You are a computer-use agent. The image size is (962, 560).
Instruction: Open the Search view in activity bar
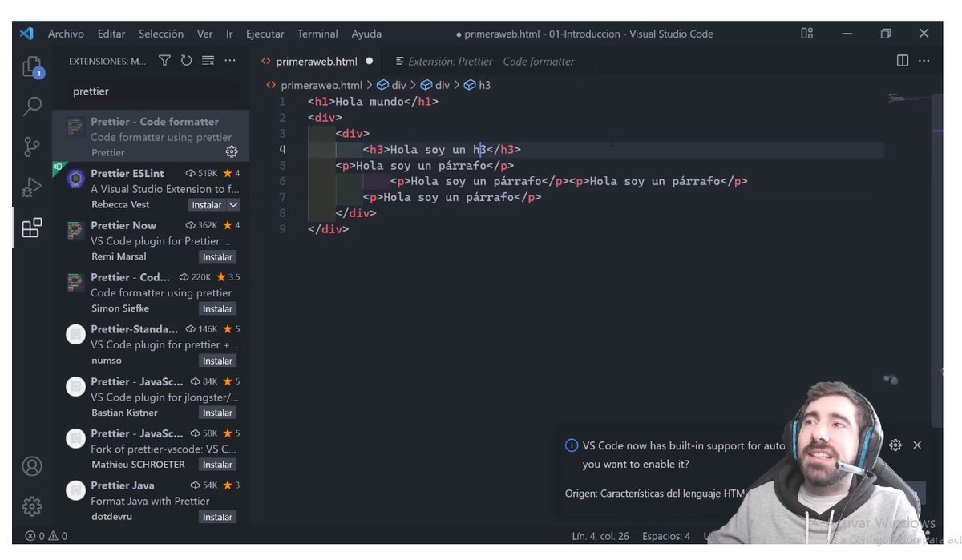pos(32,106)
